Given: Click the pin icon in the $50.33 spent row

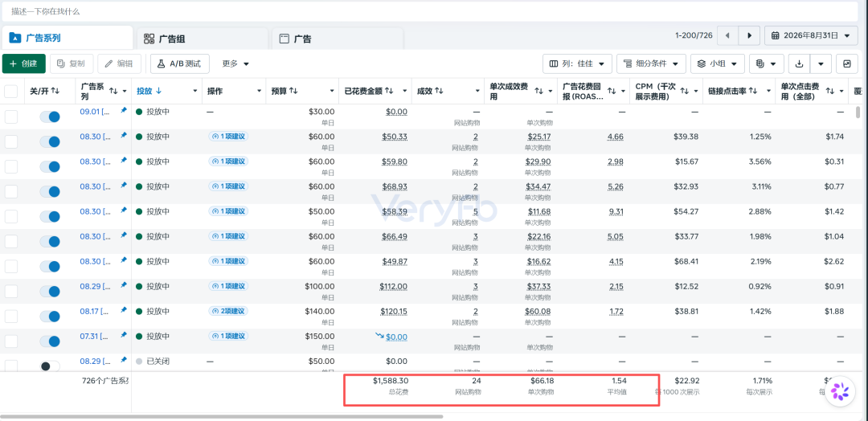Looking at the screenshot, I should point(124,136).
